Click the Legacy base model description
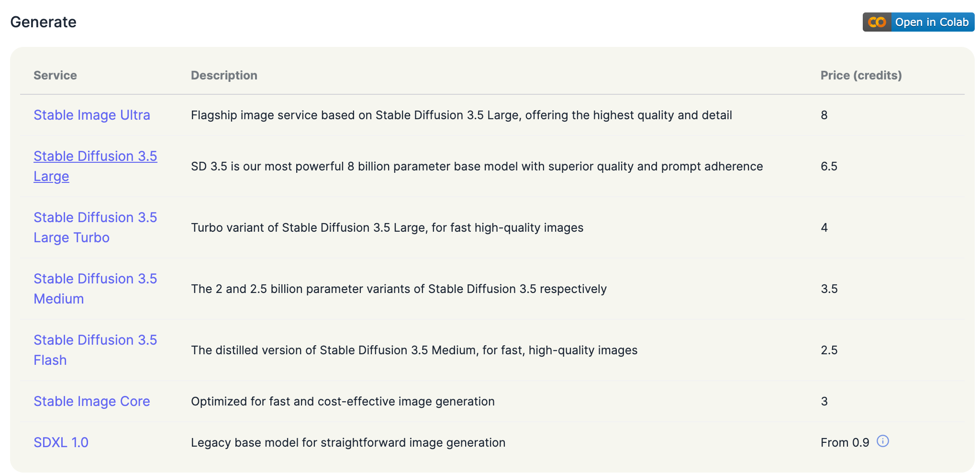This screenshot has height=473, width=980. pos(348,442)
